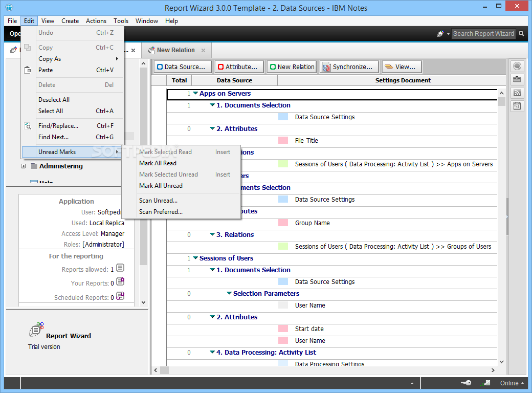This screenshot has height=393, width=532.
Task: Click the View... action button
Action: (x=402, y=67)
